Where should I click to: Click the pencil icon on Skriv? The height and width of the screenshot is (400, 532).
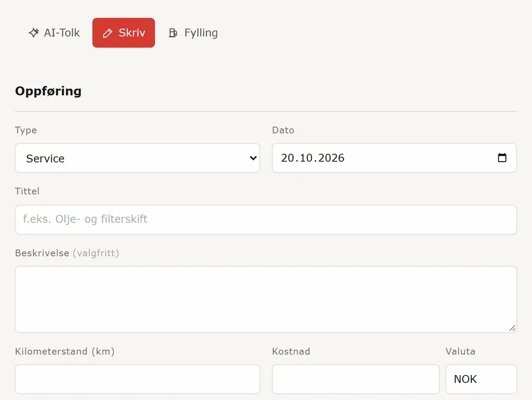point(107,33)
